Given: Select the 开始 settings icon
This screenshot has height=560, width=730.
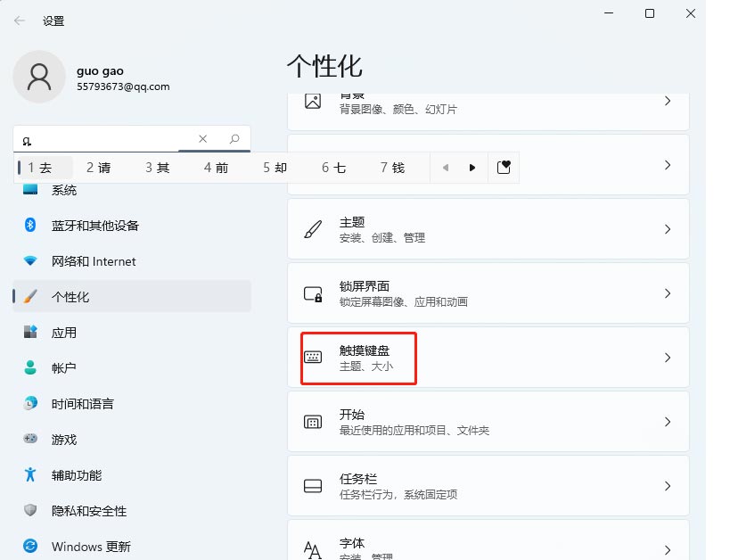Looking at the screenshot, I should coord(311,422).
